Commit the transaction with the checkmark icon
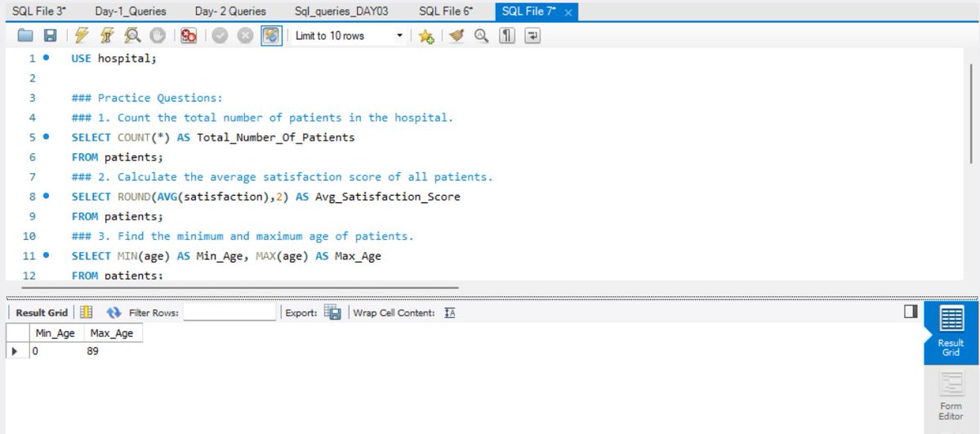 [219, 36]
